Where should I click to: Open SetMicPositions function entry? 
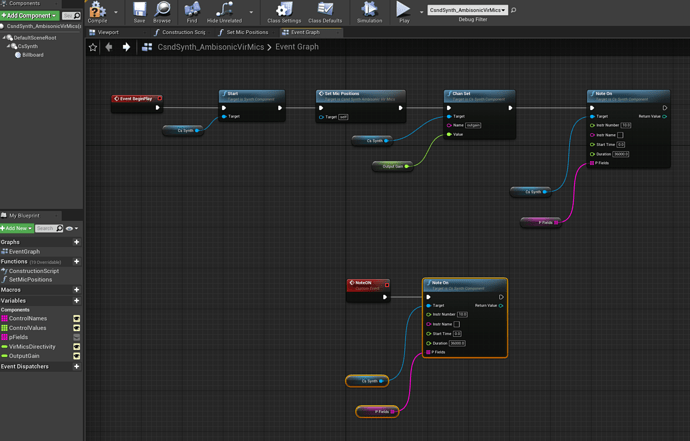pyautogui.click(x=30, y=279)
